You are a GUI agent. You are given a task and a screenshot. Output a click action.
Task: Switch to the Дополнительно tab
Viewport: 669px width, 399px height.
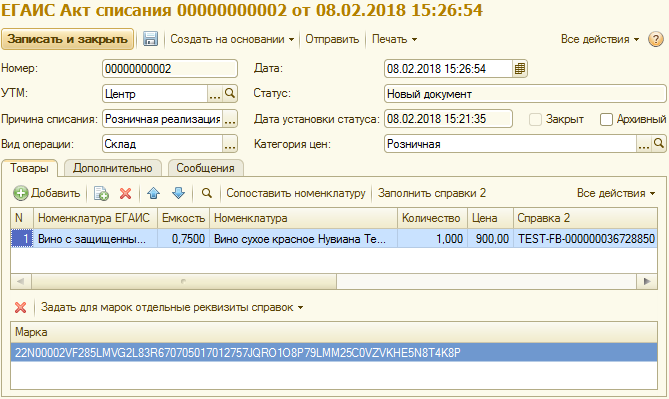[113, 168]
